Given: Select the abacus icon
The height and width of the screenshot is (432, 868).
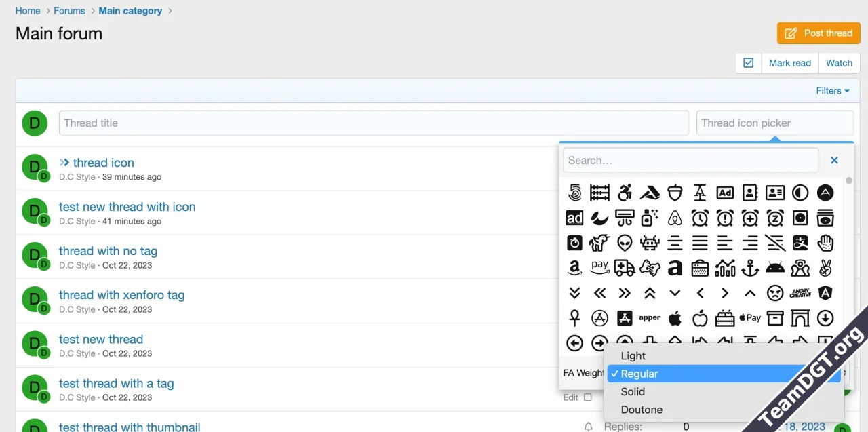Looking at the screenshot, I should (x=599, y=193).
